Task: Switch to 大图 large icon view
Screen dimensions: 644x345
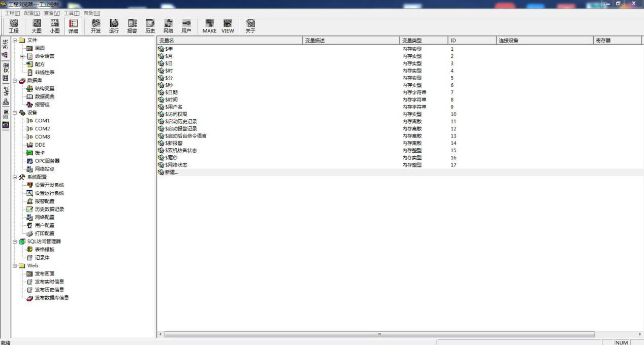Action: tap(37, 26)
